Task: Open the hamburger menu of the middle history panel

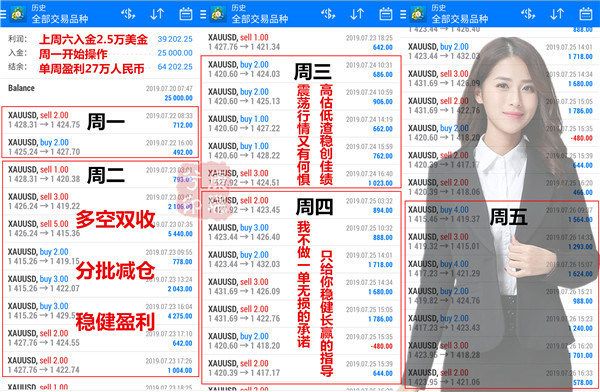Action: click(x=203, y=15)
